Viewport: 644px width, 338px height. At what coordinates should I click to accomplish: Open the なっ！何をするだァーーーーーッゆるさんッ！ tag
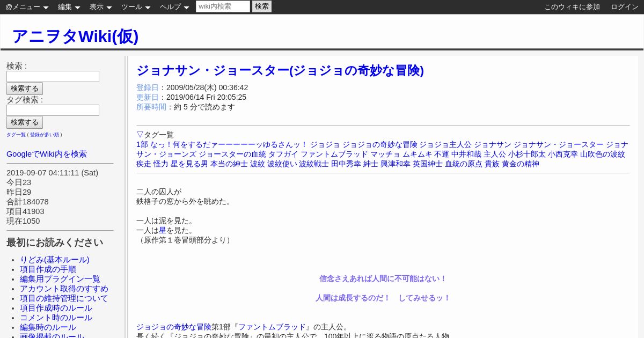229,144
